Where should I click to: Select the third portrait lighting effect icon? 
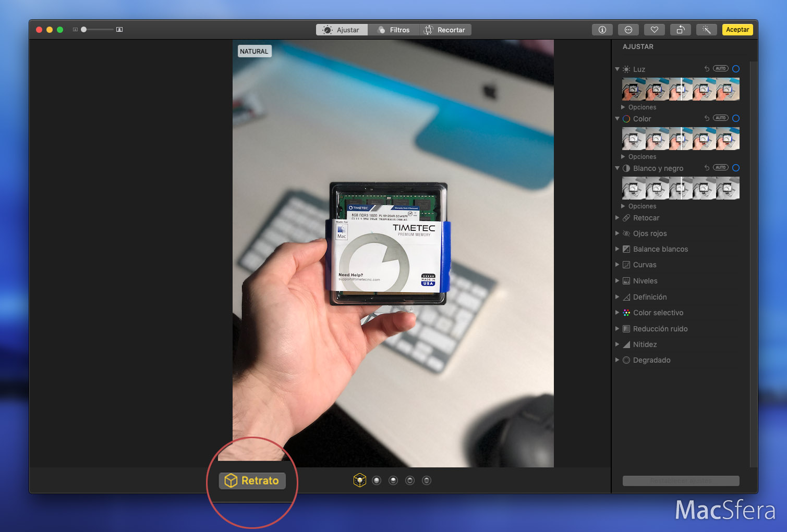pyautogui.click(x=393, y=480)
